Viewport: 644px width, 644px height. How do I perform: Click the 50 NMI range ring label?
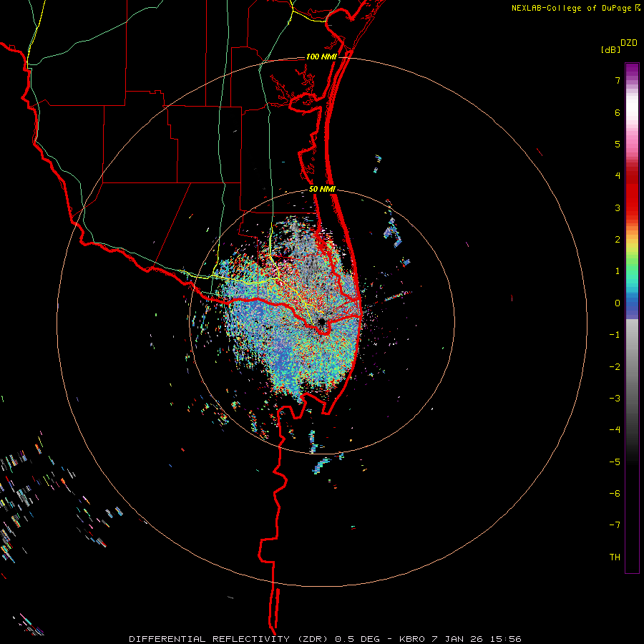coord(322,190)
